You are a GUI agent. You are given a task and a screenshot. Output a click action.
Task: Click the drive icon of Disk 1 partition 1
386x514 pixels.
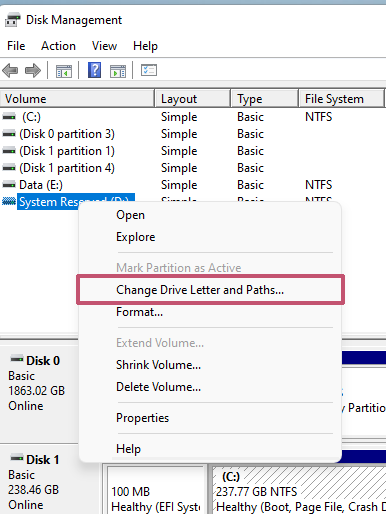tap(9, 151)
